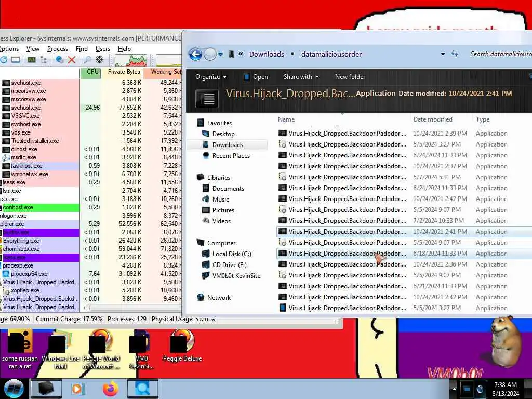Screen dimensions: 532x399
Task: Open the Share with dropdown
Action: 301,77
